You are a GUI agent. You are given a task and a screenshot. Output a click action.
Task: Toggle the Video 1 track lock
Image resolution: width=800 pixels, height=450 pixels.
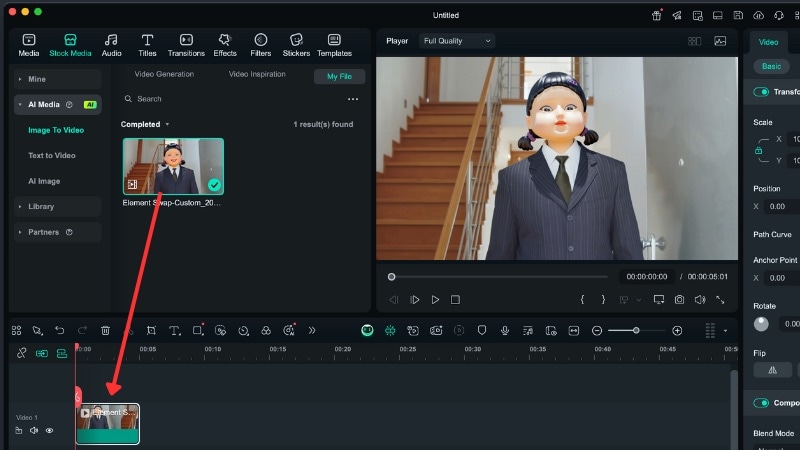(18, 431)
